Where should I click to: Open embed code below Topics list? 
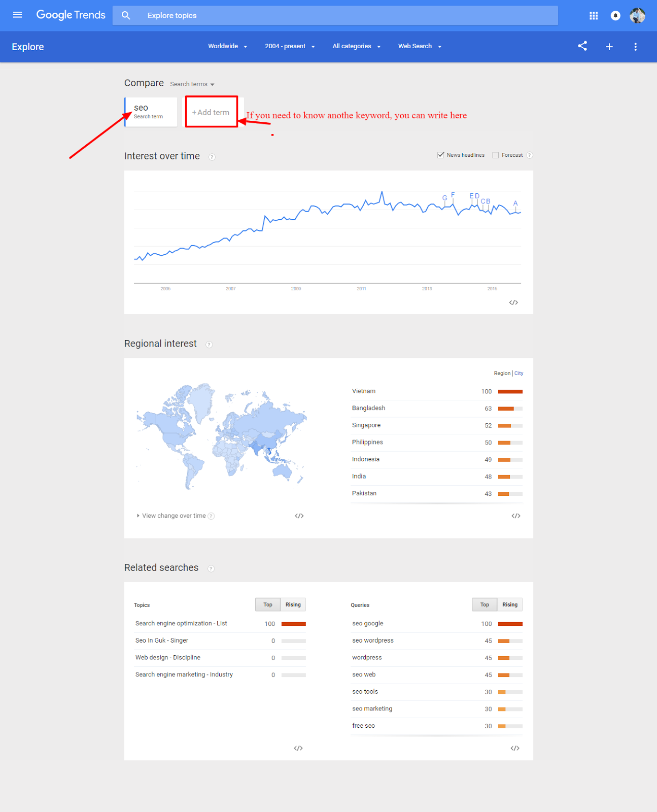click(x=298, y=748)
